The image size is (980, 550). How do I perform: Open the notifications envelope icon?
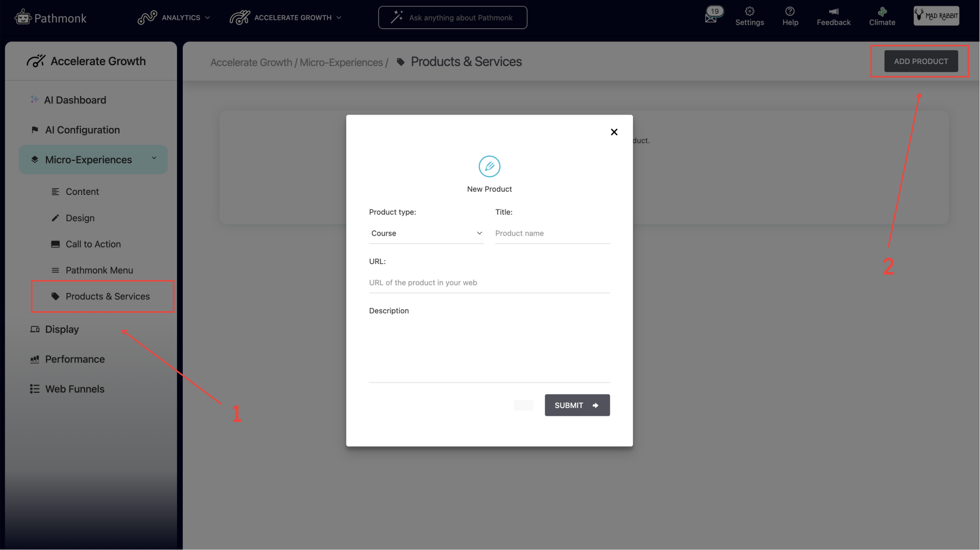point(711,18)
